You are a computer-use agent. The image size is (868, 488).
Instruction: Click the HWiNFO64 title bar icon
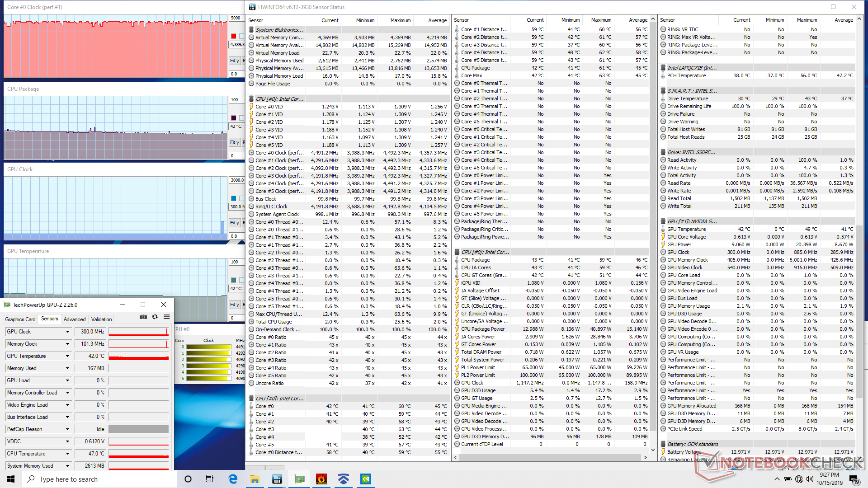(252, 7)
